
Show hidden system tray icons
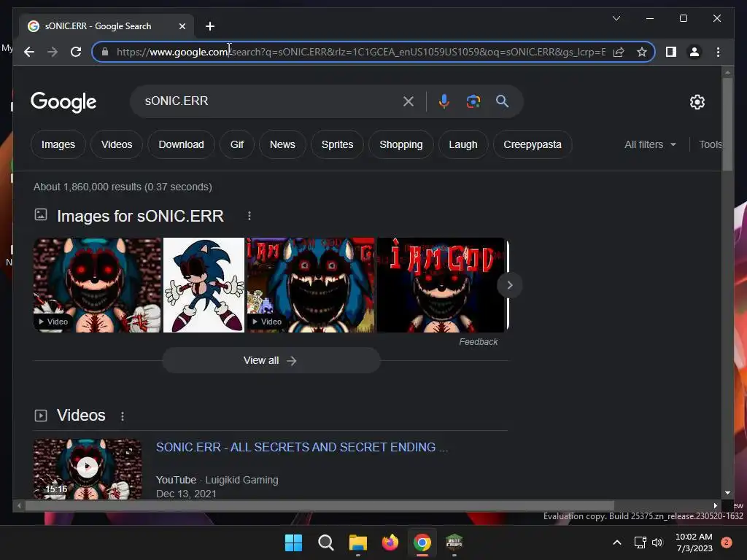[x=617, y=542]
